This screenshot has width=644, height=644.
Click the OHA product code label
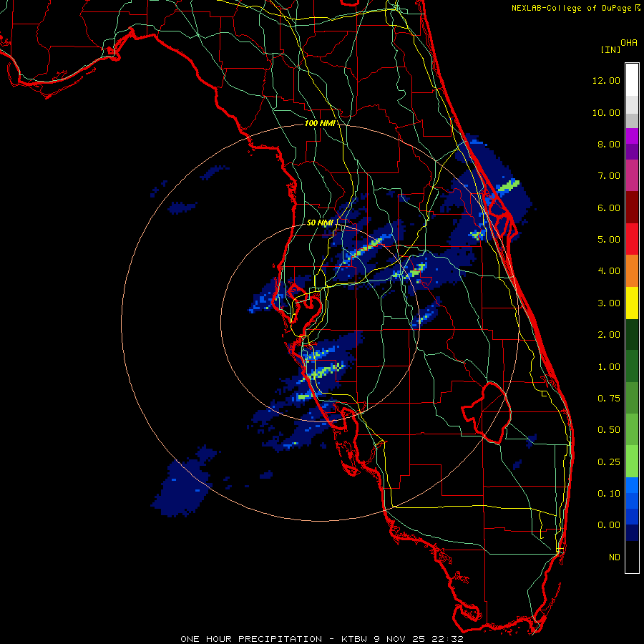(629, 43)
